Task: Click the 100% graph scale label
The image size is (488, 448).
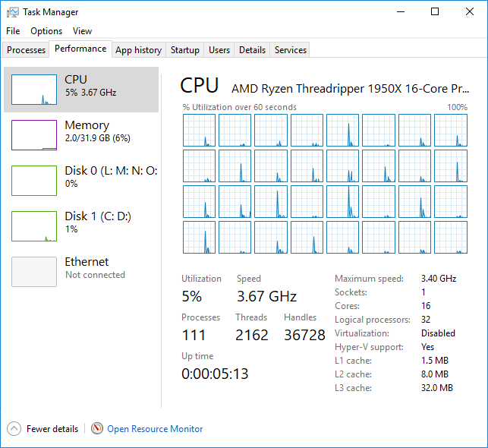Action: (457, 107)
